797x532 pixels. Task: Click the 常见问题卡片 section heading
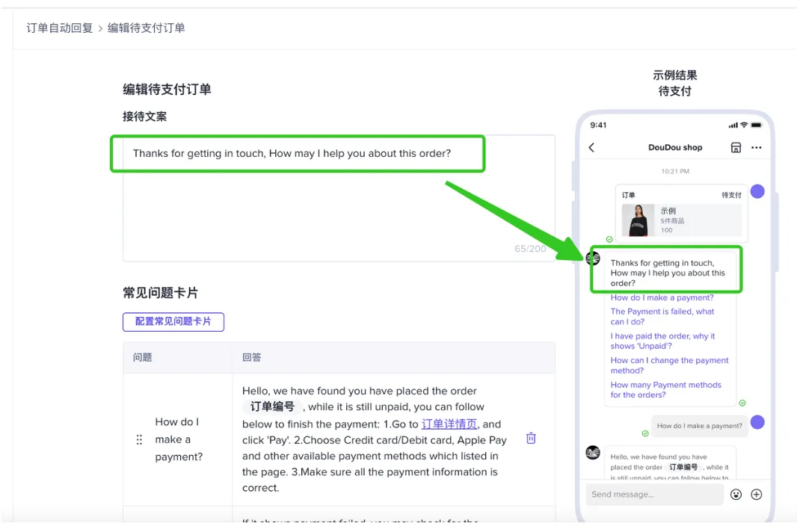(x=161, y=293)
